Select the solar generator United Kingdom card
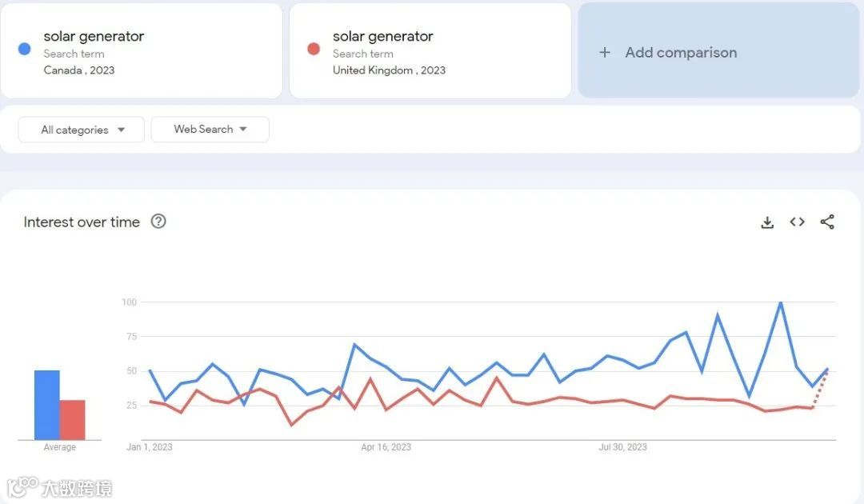This screenshot has width=864, height=504. click(x=430, y=50)
